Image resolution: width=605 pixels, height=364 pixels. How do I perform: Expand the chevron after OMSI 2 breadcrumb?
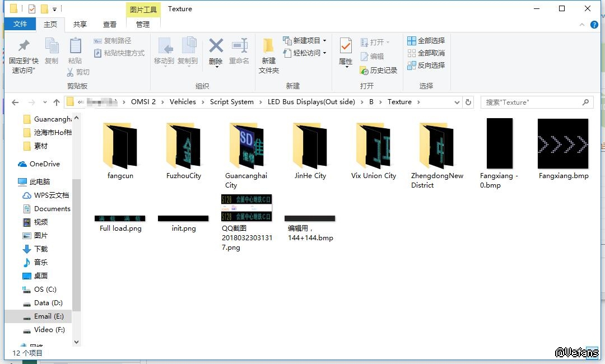pos(162,102)
